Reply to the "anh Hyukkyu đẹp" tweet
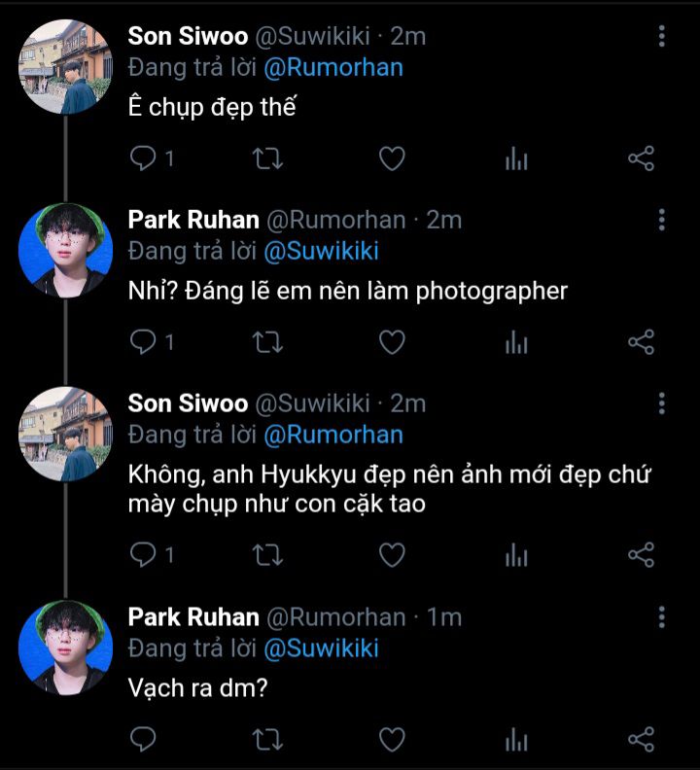The height and width of the screenshot is (770, 700). (x=144, y=555)
